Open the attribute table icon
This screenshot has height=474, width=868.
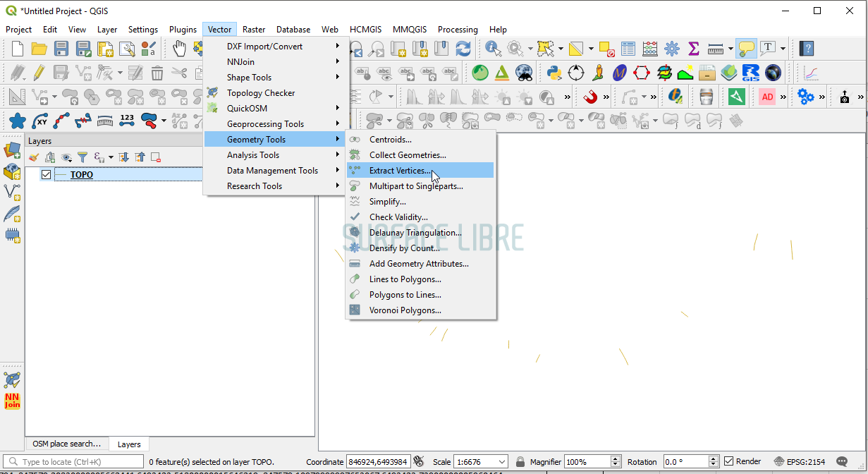pyautogui.click(x=628, y=49)
